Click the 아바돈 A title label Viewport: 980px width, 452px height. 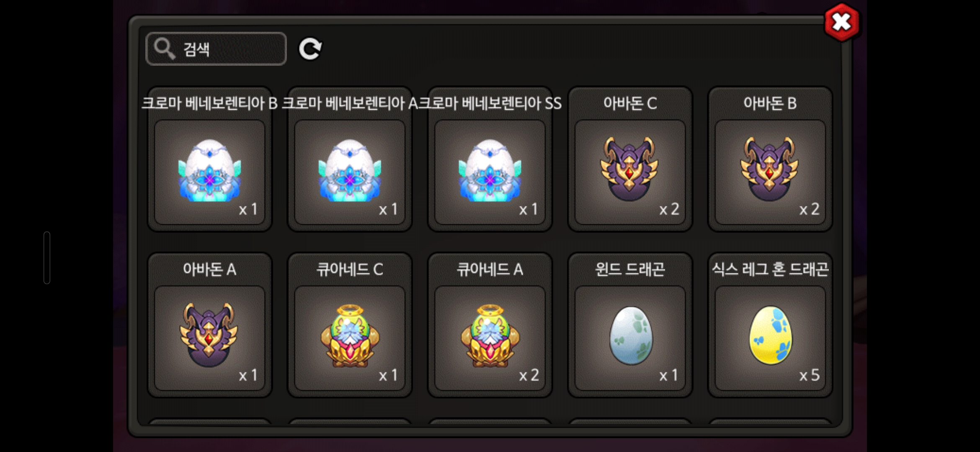tap(209, 269)
